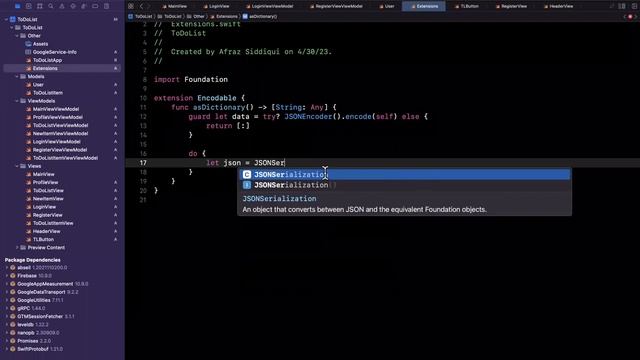This screenshot has width=640, height=360.
Task: Go forward with the right chevron
Action: [149, 6]
